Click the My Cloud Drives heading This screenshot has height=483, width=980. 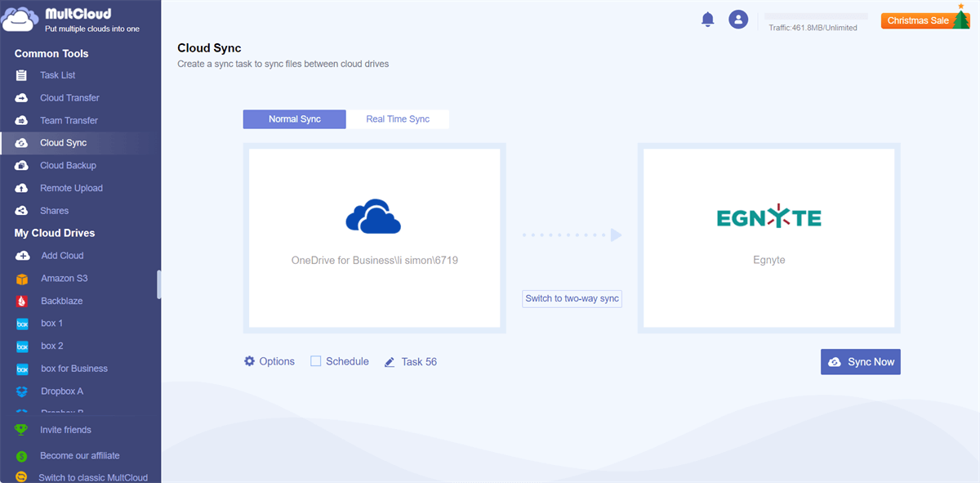coord(55,234)
